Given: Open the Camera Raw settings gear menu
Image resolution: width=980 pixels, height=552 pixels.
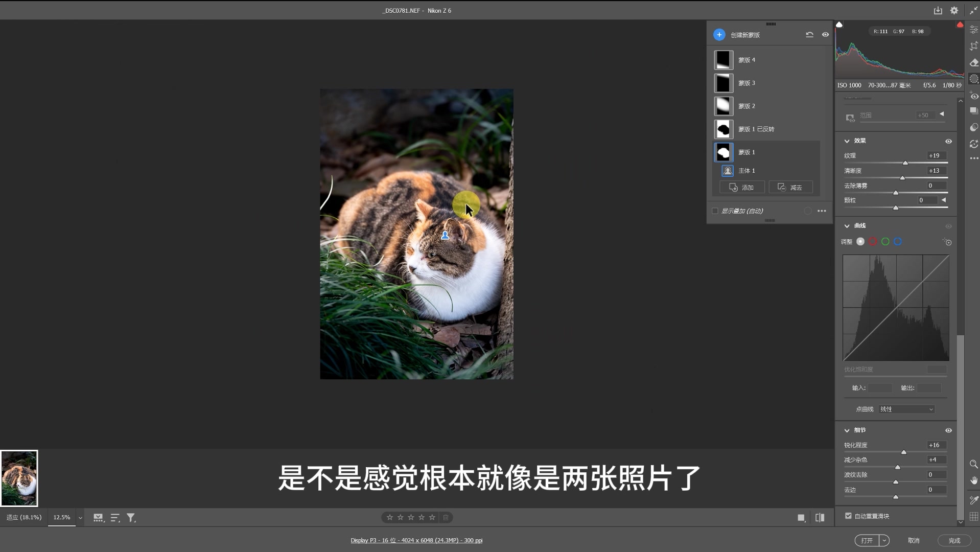Looking at the screenshot, I should pyautogui.click(x=954, y=10).
